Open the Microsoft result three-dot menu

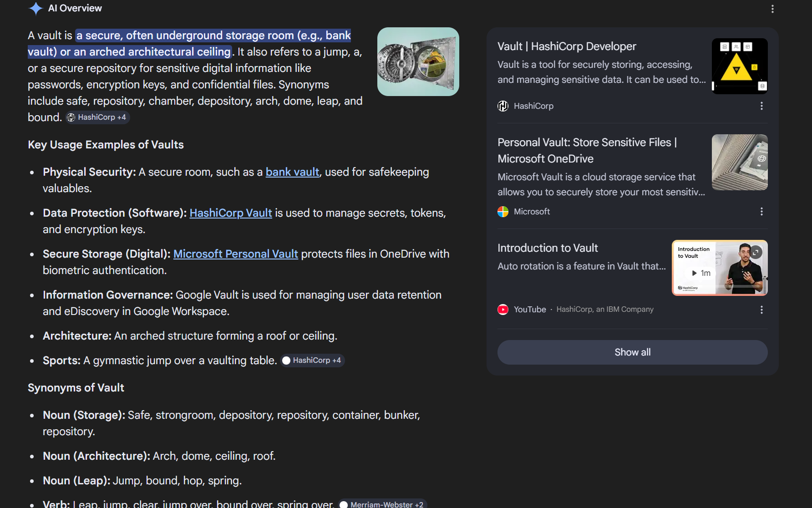[761, 212]
